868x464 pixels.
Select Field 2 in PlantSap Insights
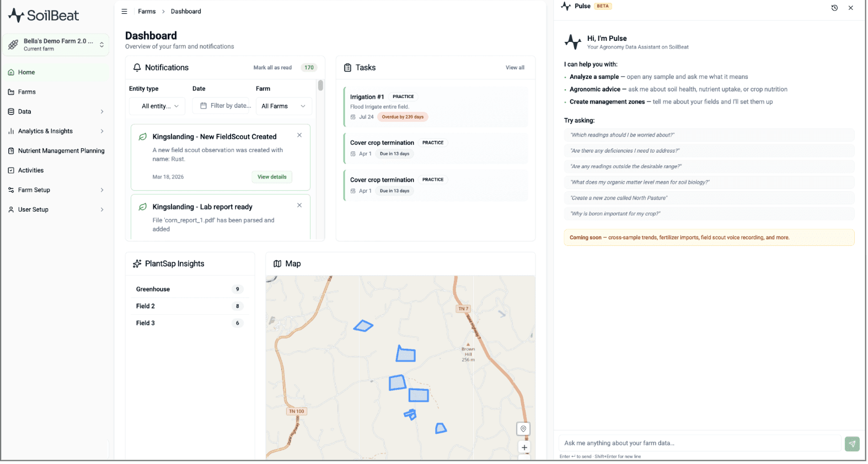click(189, 306)
